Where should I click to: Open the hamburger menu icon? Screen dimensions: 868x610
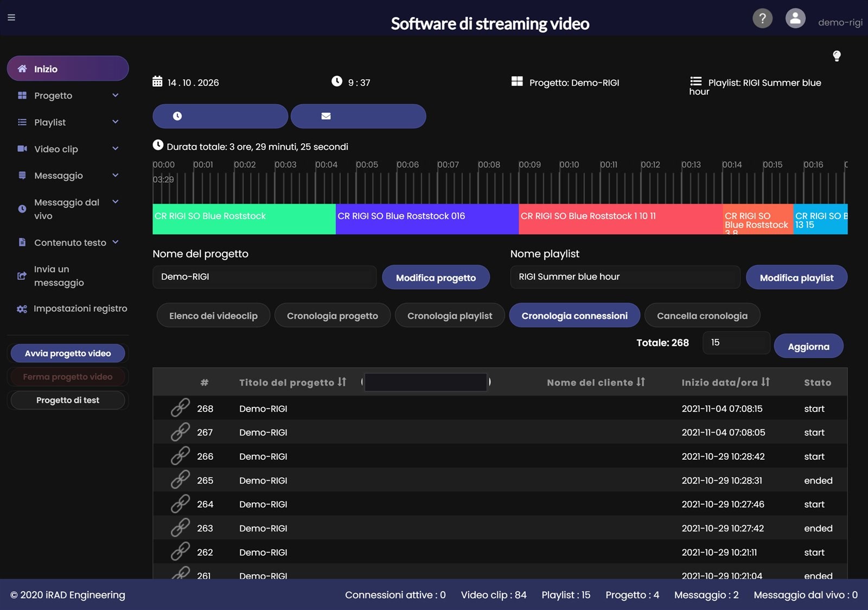coord(11,17)
